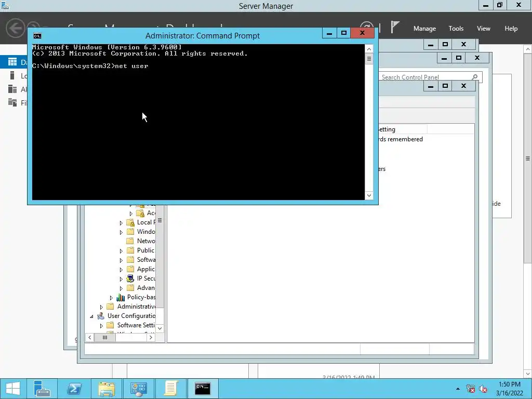Viewport: 532px width, 399px height.
Task: Open the Manage menu in Server Manager
Action: [x=424, y=29]
